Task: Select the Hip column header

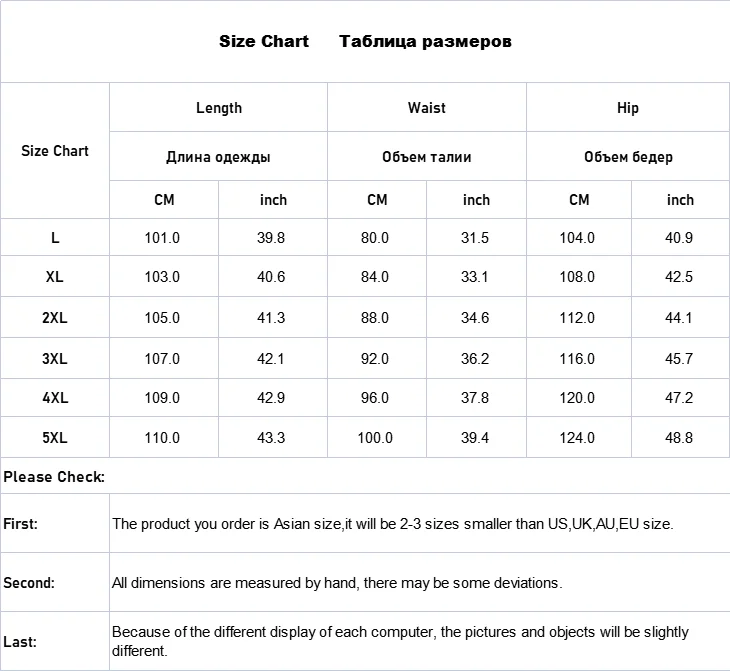Action: coord(628,108)
